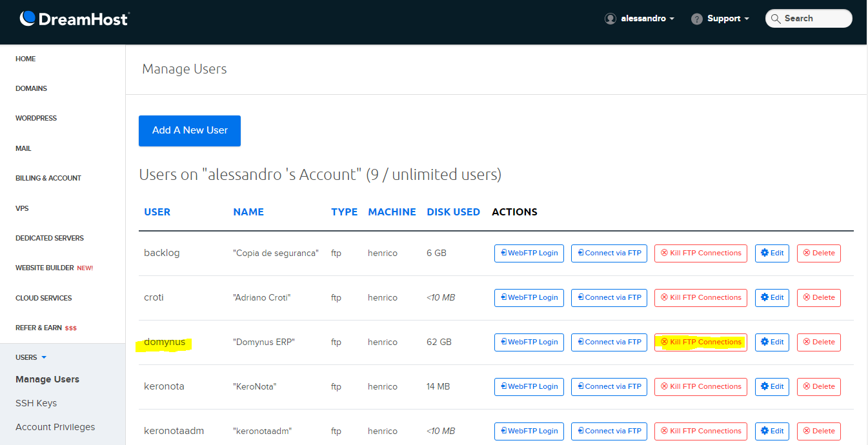The height and width of the screenshot is (445, 868).
Task: Collapse the USERS sidebar section
Action: (x=31, y=357)
